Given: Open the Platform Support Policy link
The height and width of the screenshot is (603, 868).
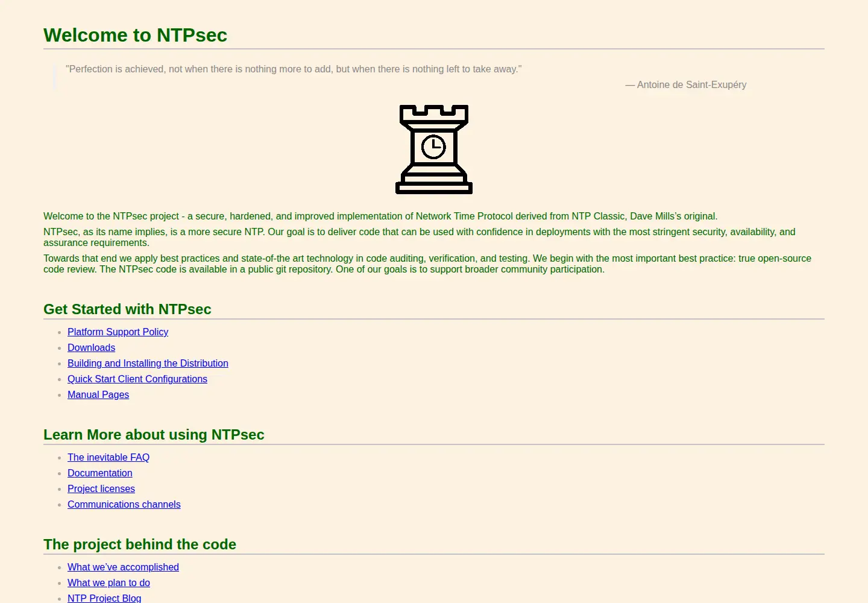Looking at the screenshot, I should coord(118,332).
